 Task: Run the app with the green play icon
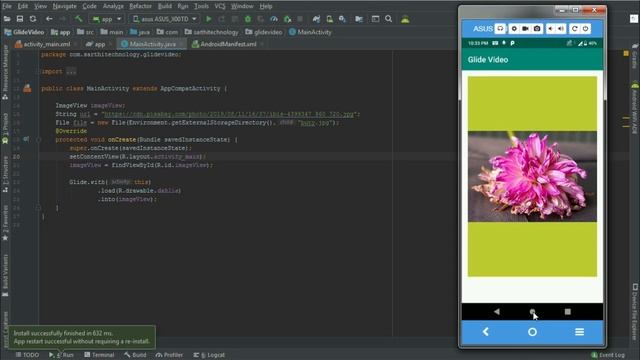209,19
